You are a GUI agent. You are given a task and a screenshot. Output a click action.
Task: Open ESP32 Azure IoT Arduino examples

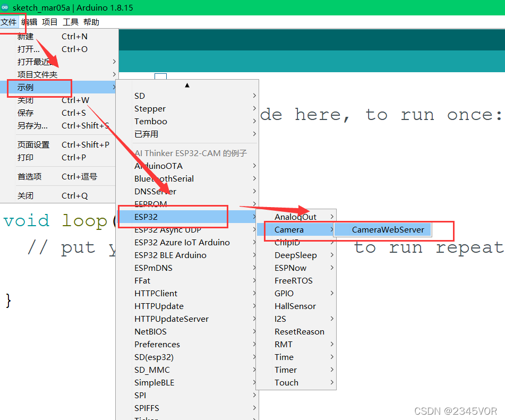pos(187,242)
